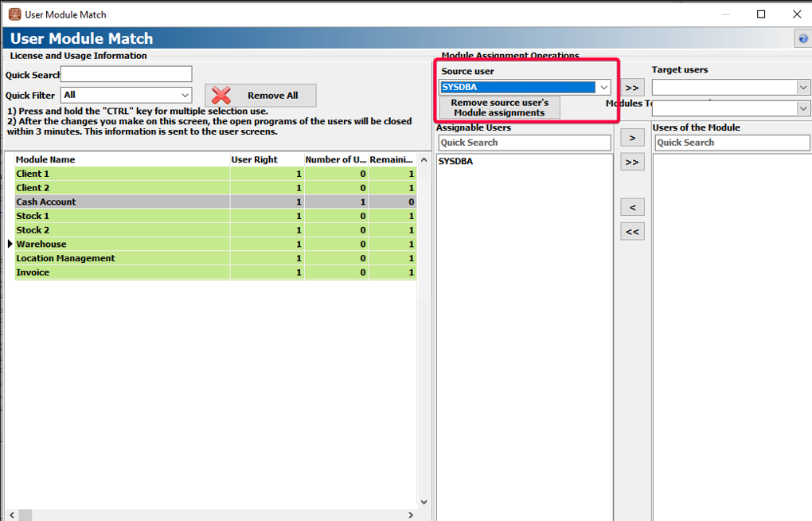
Task: Select SYSDBA in Assignable Users list
Action: tap(458, 161)
